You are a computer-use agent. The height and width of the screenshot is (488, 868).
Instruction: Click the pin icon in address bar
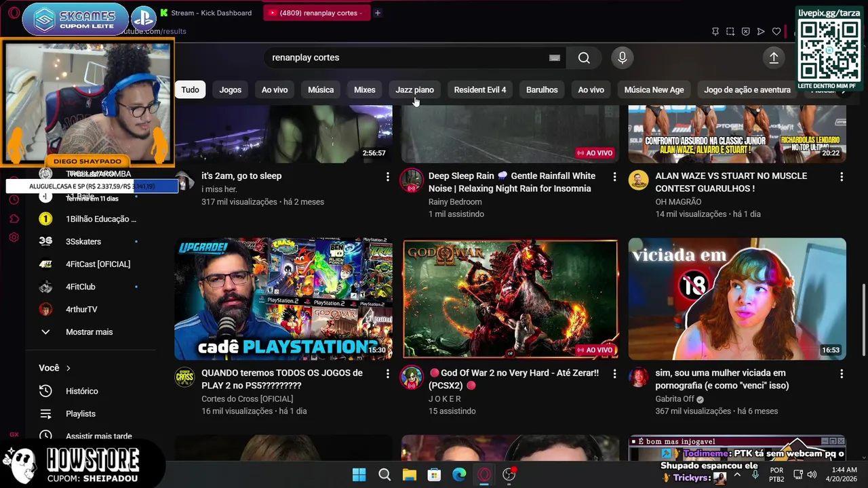(x=715, y=31)
